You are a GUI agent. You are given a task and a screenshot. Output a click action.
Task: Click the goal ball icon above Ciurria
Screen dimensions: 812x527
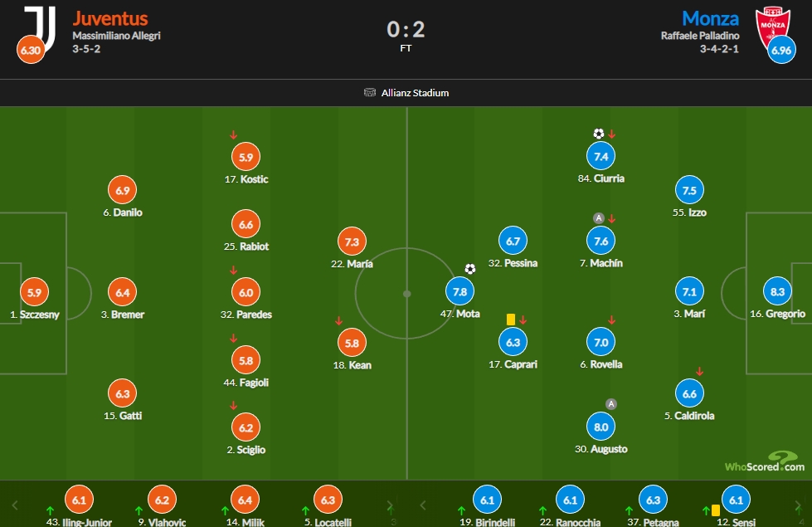coord(599,134)
